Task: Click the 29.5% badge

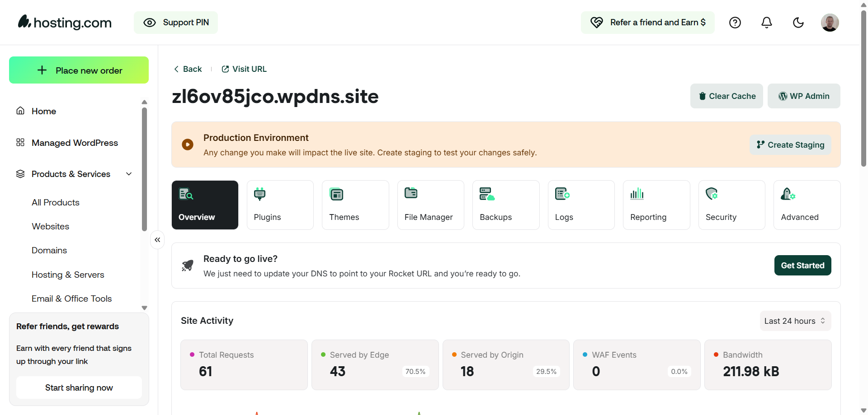Action: coord(546,372)
